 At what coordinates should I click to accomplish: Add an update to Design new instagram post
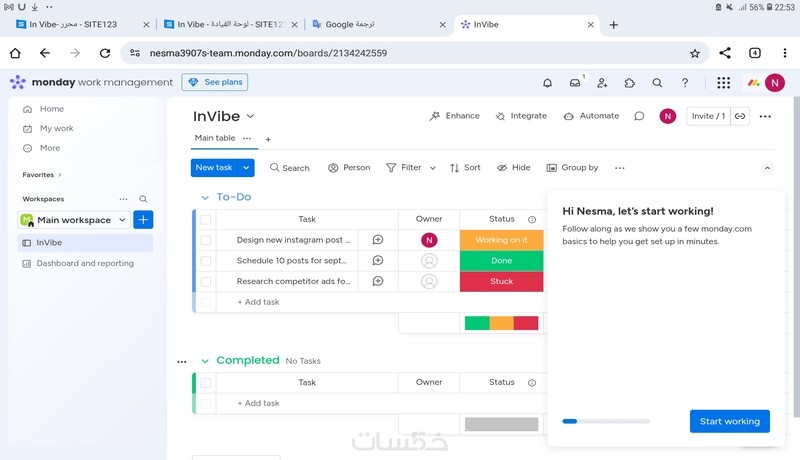pos(378,240)
